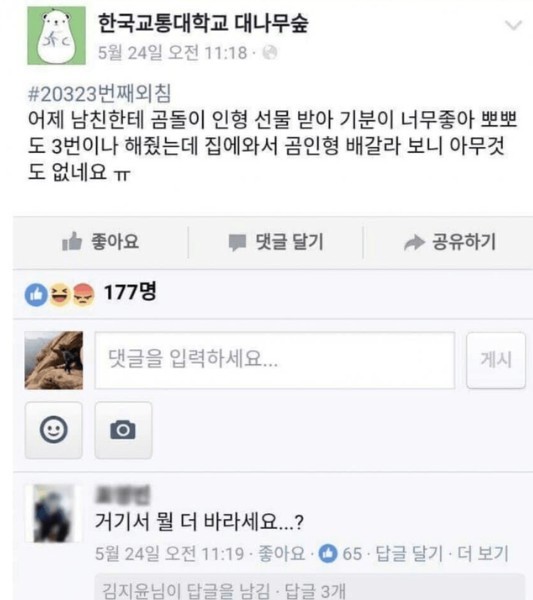The image size is (533, 600).
Task: Tap the 공유하기 share button
Action: click(450, 242)
